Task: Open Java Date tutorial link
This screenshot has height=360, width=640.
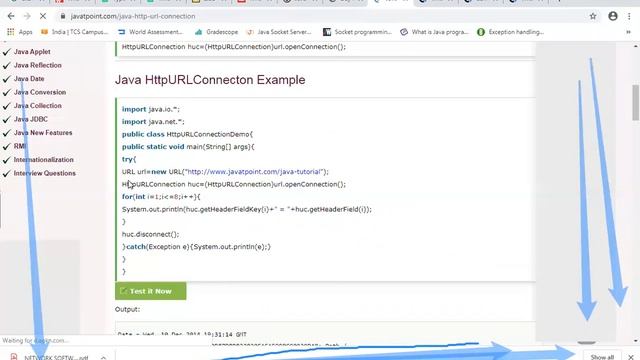Action: coord(29,79)
